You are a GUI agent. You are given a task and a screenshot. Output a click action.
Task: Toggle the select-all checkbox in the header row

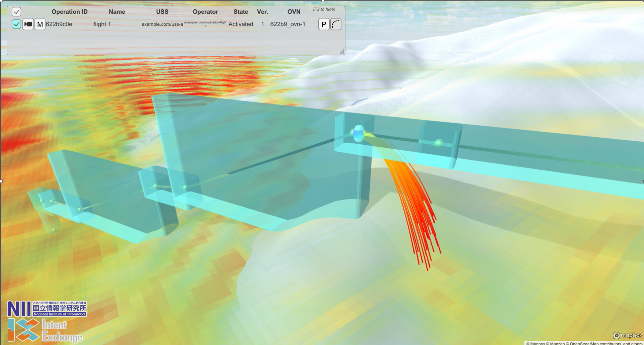click(16, 12)
